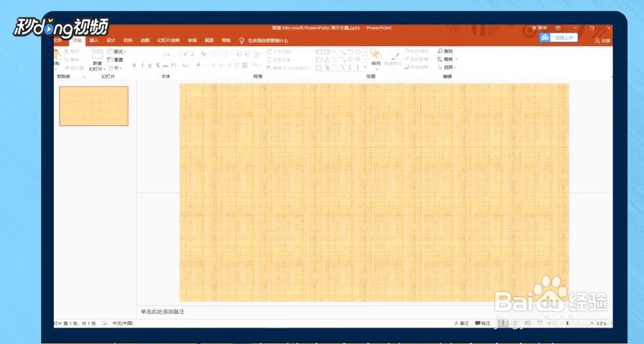Open the 版式 (Layout) dropdown
The width and height of the screenshot is (644, 344).
click(117, 52)
